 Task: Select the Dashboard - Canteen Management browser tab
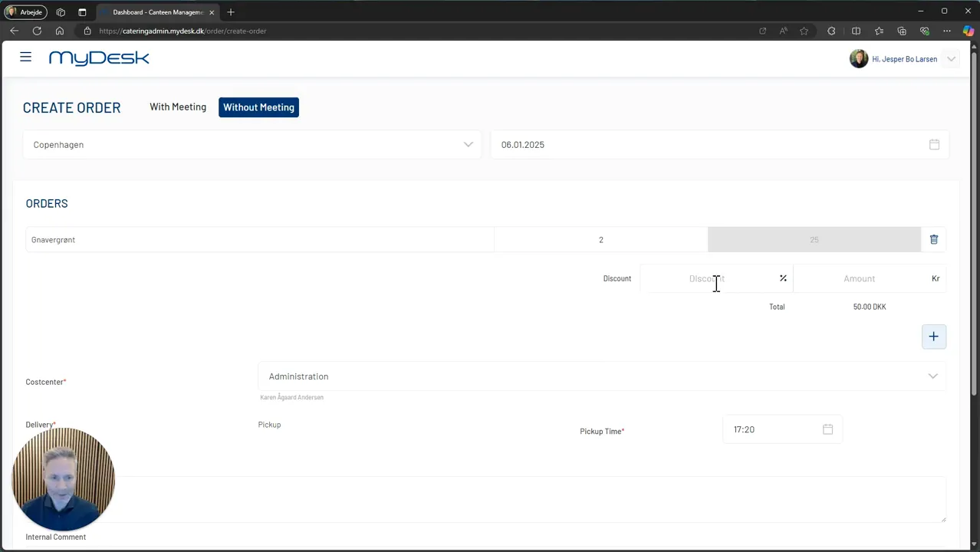click(x=157, y=12)
